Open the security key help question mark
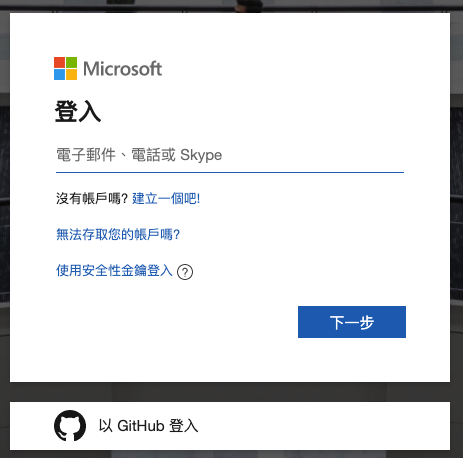This screenshot has width=463, height=458. click(x=185, y=272)
